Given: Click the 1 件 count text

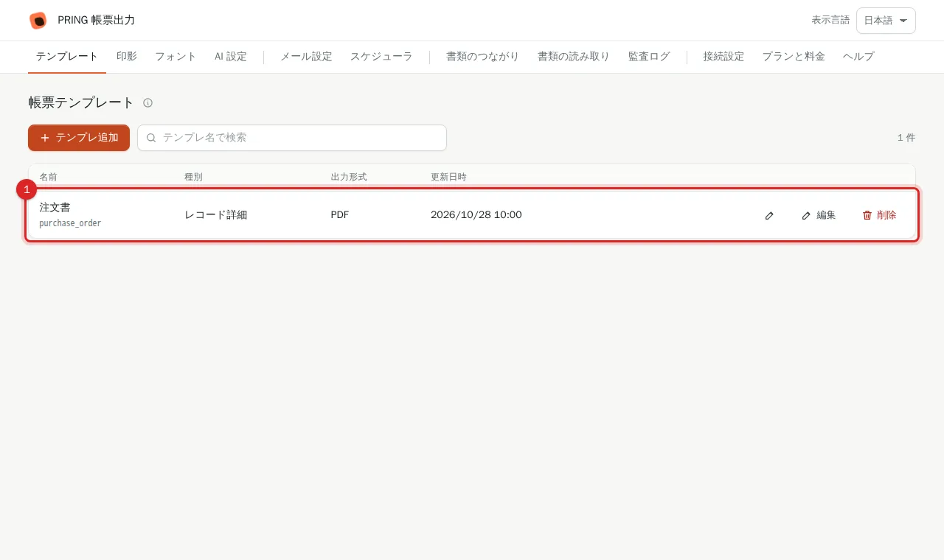Looking at the screenshot, I should point(906,138).
